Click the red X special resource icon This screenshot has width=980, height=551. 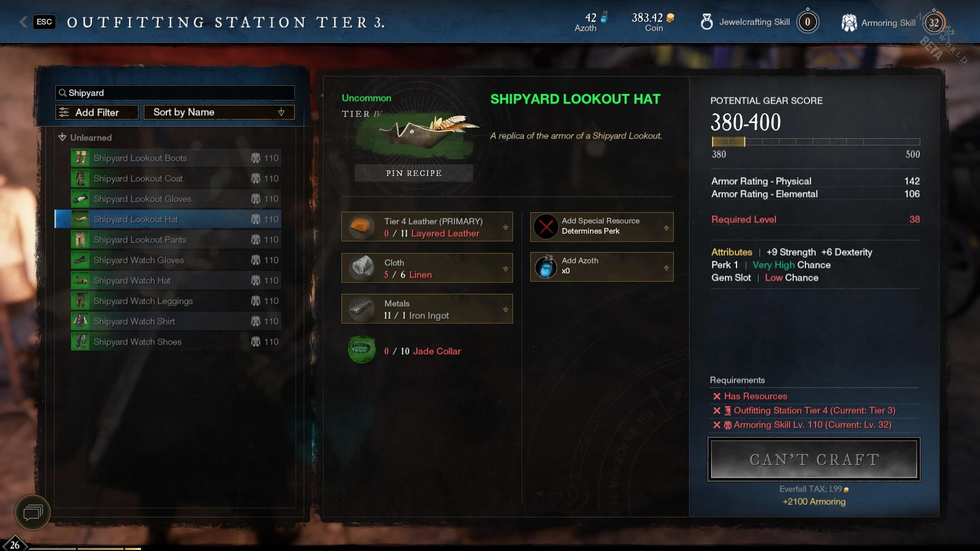[546, 226]
